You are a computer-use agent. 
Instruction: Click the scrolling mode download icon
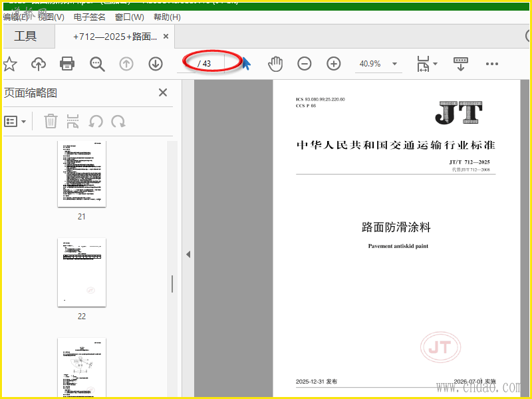pyautogui.click(x=460, y=64)
